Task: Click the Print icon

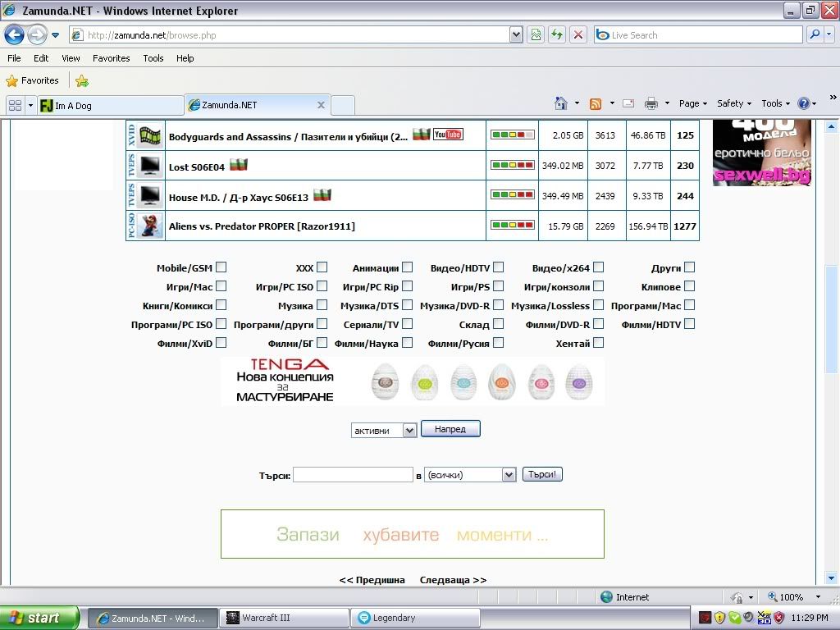Action: click(x=651, y=103)
